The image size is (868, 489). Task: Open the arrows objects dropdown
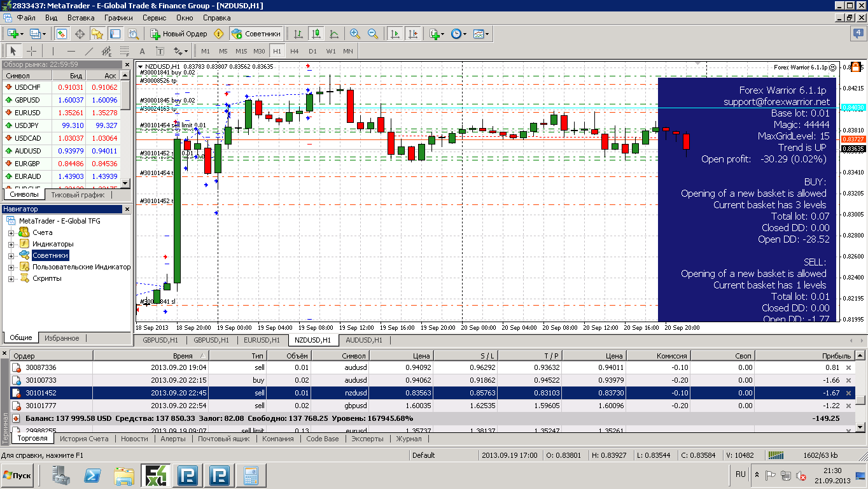click(x=181, y=51)
